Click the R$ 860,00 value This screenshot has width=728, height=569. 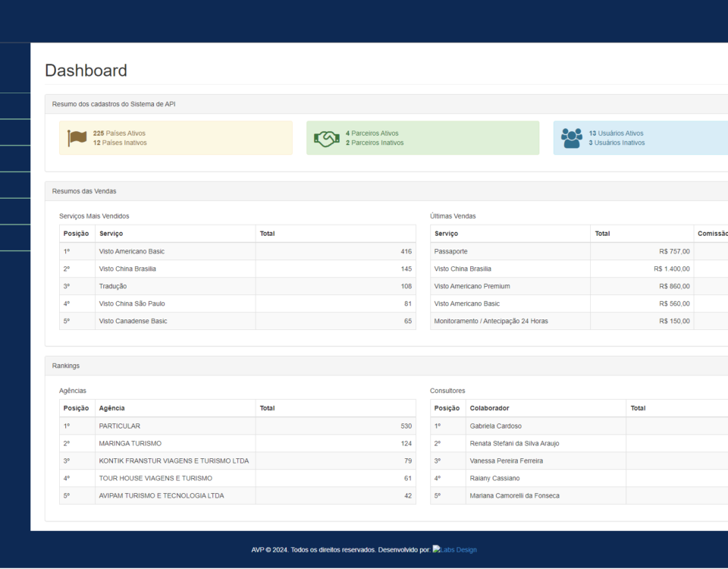(674, 286)
